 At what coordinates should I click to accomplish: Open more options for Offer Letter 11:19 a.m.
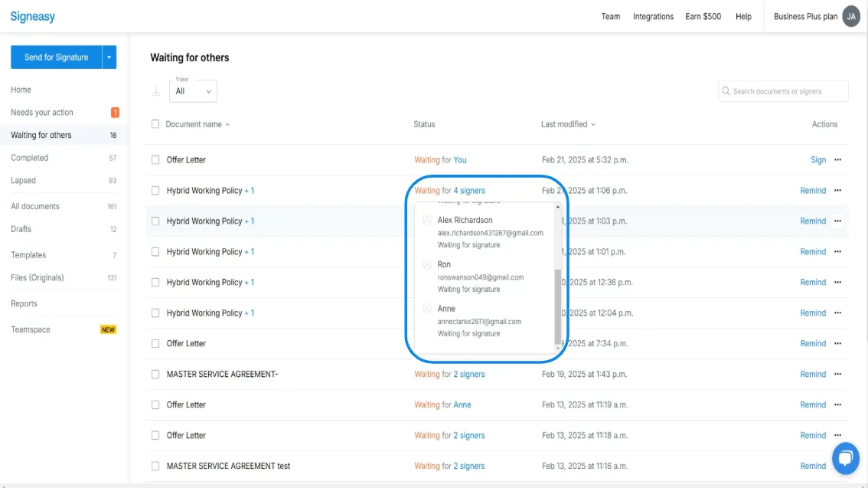pyautogui.click(x=837, y=405)
